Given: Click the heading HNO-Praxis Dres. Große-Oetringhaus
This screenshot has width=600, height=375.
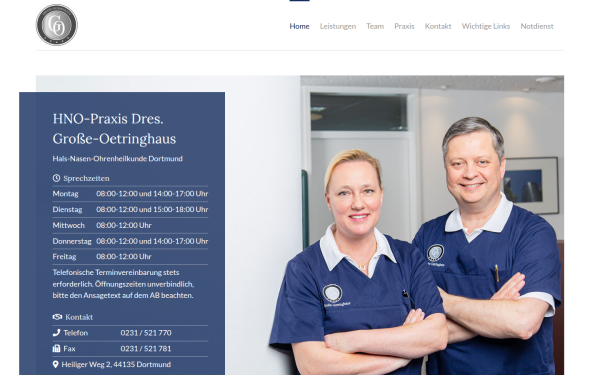Looking at the screenshot, I should pyautogui.click(x=114, y=129).
